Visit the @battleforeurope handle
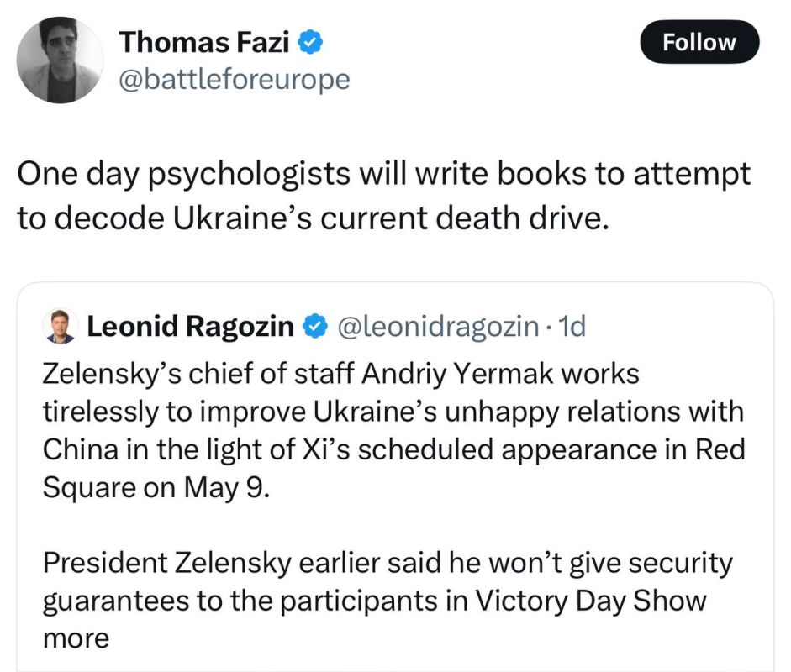The width and height of the screenshot is (791, 672). (x=234, y=79)
